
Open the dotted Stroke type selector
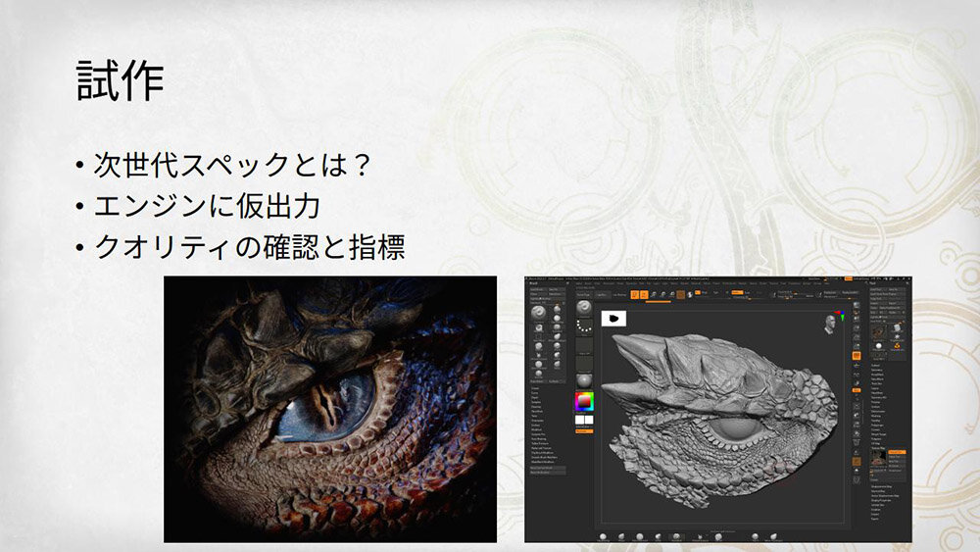tap(584, 326)
